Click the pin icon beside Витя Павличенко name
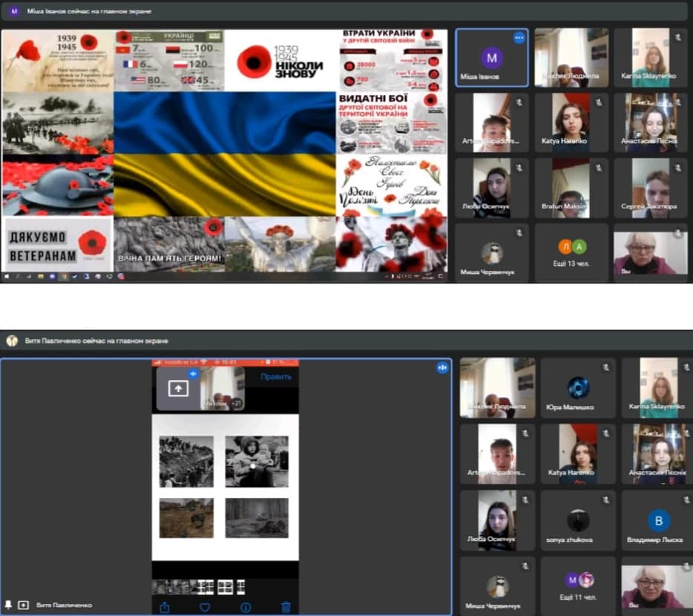 tap(8, 605)
